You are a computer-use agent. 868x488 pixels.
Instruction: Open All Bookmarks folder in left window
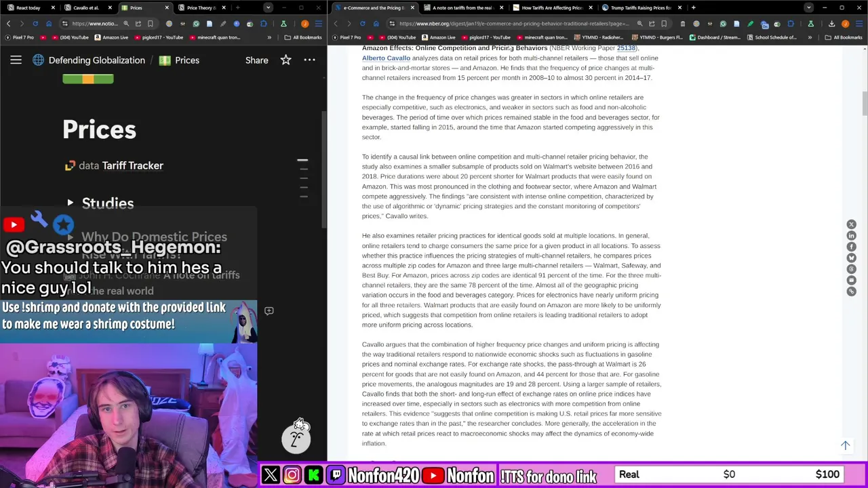tap(303, 37)
